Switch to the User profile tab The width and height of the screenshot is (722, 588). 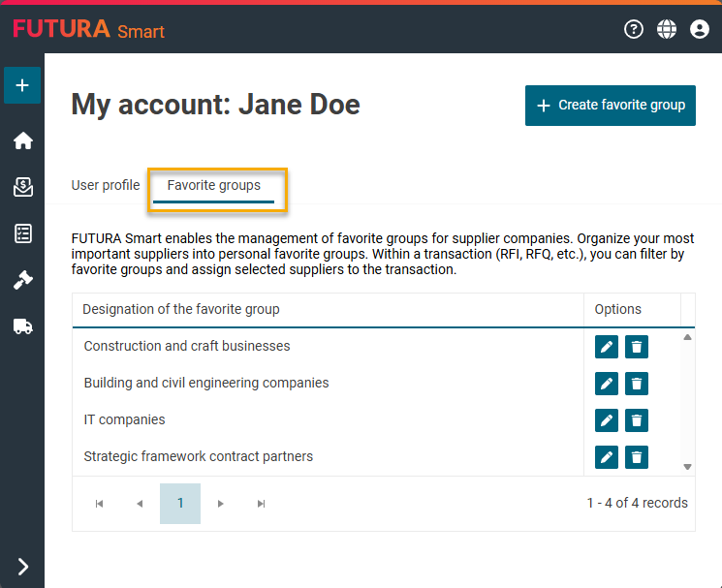click(106, 185)
